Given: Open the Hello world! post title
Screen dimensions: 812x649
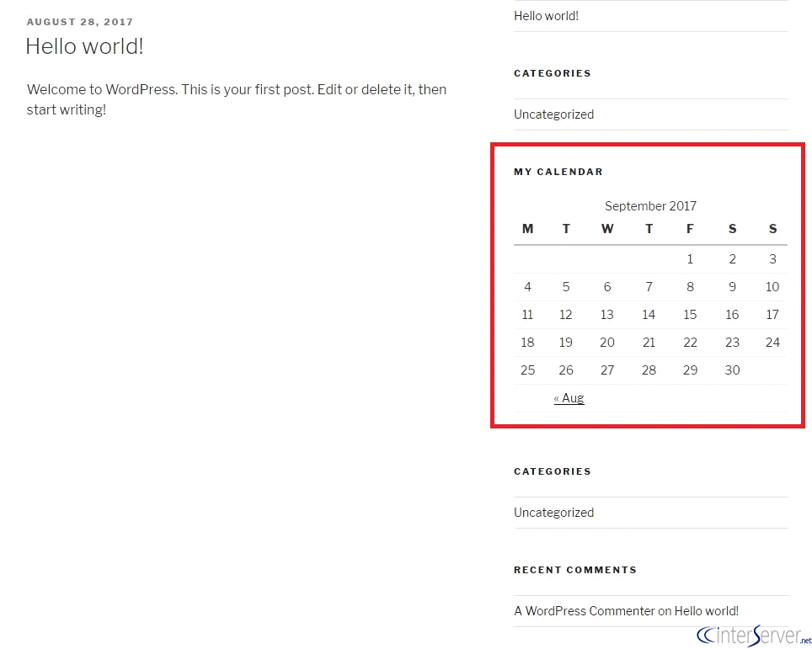Looking at the screenshot, I should [x=84, y=46].
